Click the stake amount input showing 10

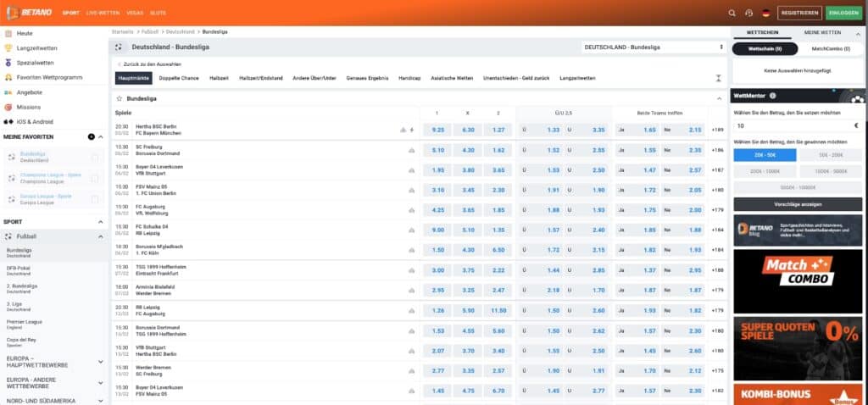[x=798, y=125]
